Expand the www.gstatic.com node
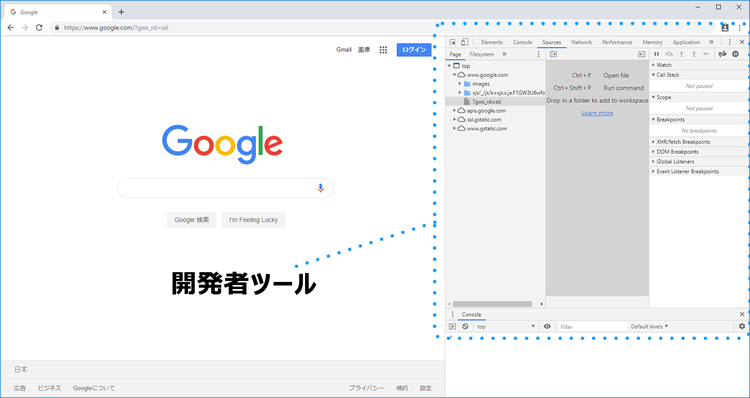The image size is (750, 398). pyautogui.click(x=454, y=128)
